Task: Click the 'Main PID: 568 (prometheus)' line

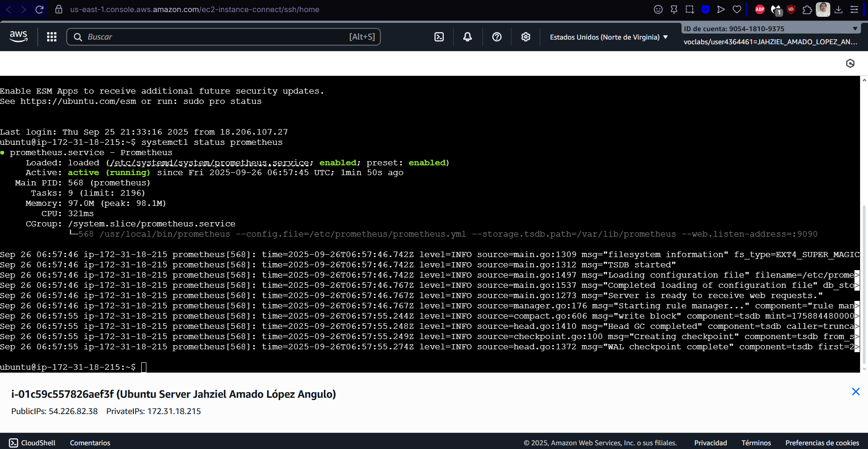Action: point(83,183)
